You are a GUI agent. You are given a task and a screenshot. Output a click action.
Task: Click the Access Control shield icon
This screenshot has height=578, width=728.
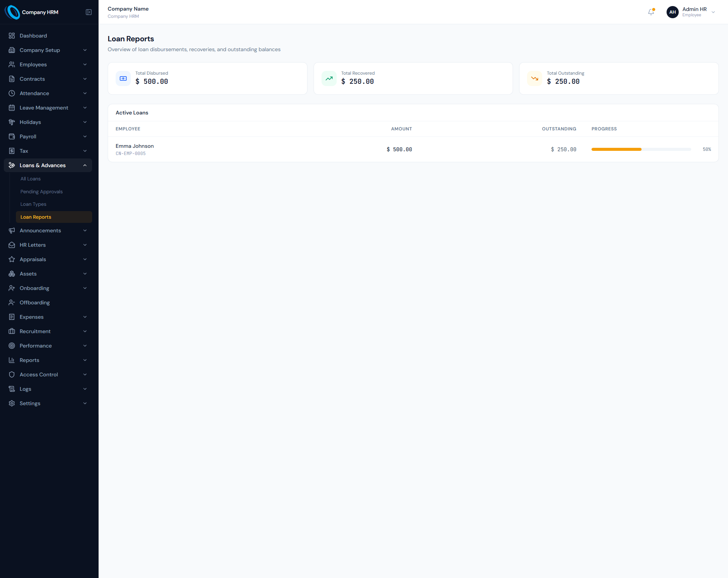pyautogui.click(x=12, y=374)
